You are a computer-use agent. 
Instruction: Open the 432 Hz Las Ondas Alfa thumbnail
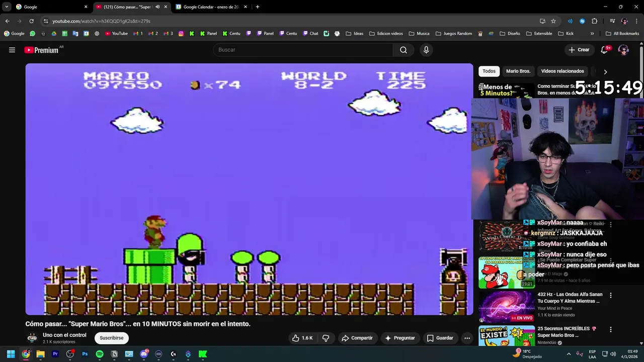coord(506,307)
